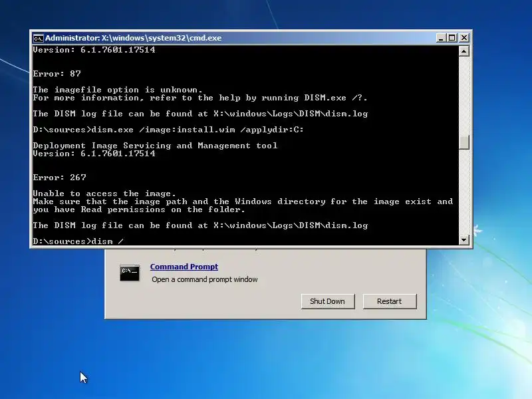The height and width of the screenshot is (399, 532).
Task: Click the Shut Down button
Action: coord(328,301)
